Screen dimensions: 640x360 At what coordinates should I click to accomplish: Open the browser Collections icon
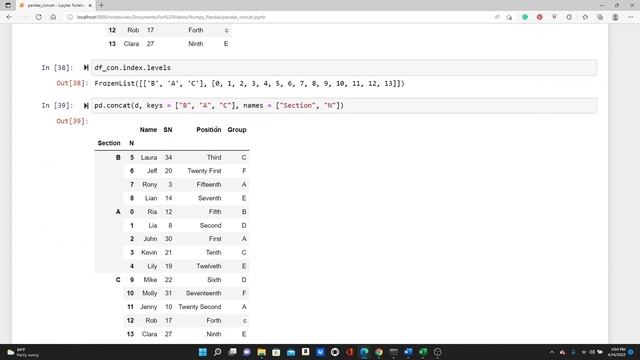coord(600,17)
